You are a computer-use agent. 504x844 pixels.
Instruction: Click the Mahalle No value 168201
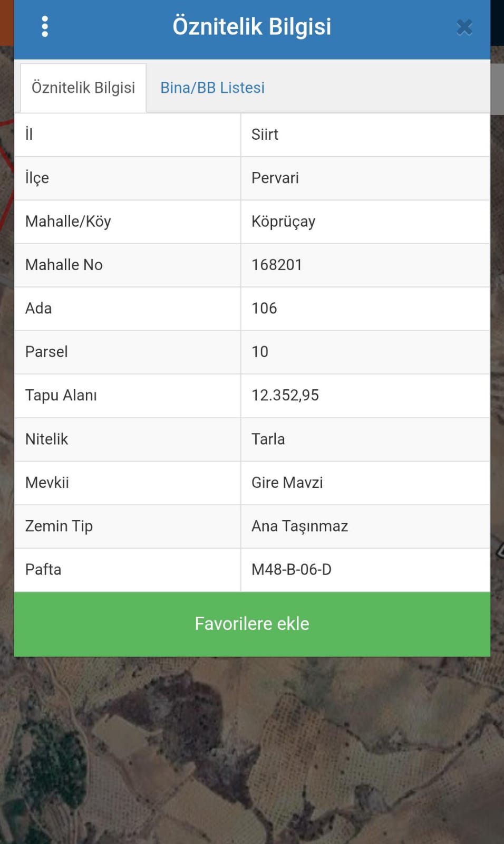277,265
